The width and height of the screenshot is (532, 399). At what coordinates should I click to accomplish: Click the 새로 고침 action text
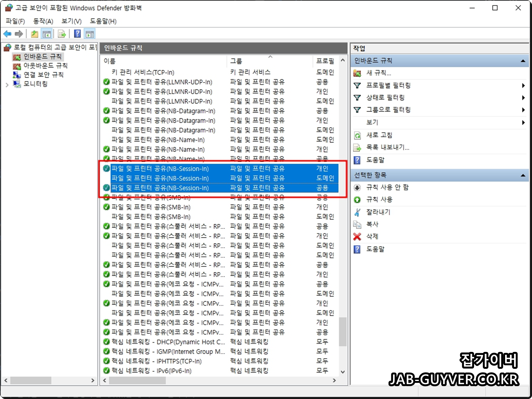coord(379,135)
